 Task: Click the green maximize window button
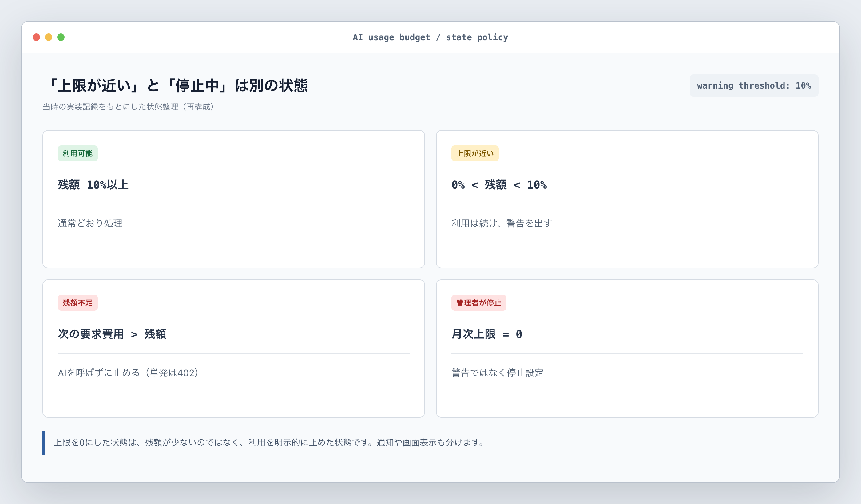coord(61,37)
